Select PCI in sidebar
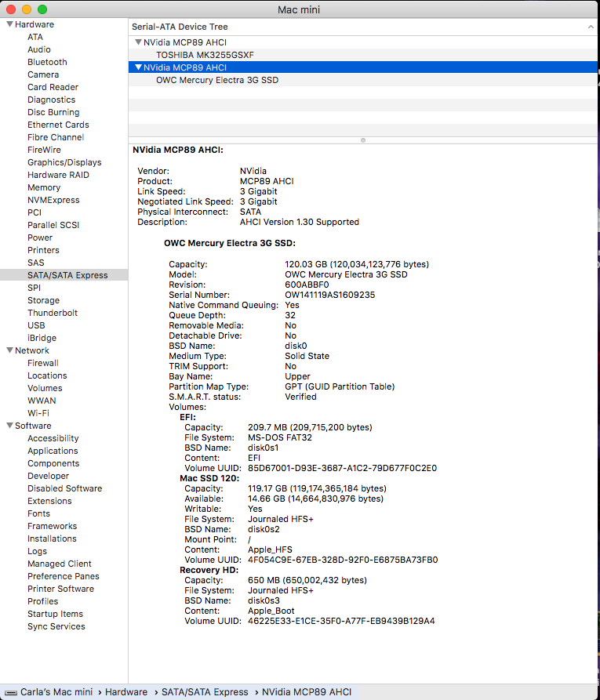600x700 pixels. point(35,212)
